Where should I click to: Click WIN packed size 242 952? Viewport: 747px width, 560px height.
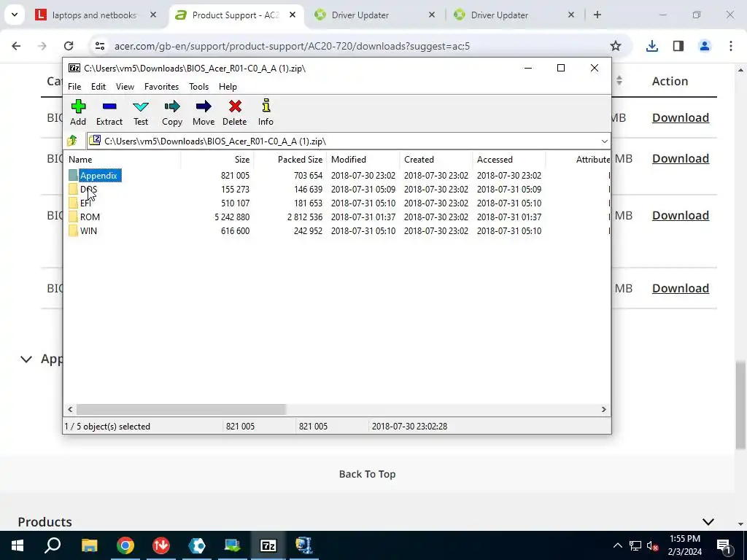[304, 231]
